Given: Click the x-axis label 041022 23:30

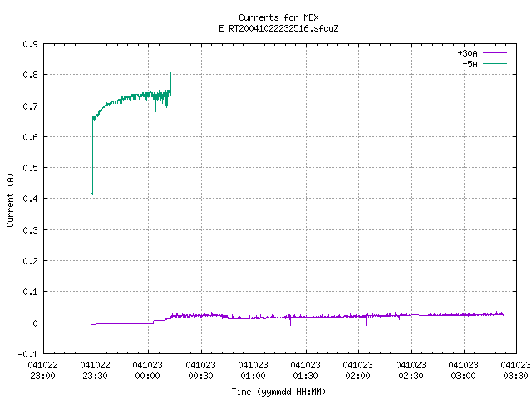Looking at the screenshot, I should coord(96,371).
